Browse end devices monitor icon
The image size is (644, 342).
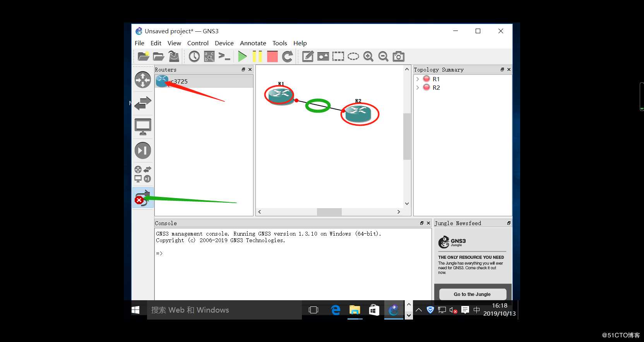(x=143, y=127)
